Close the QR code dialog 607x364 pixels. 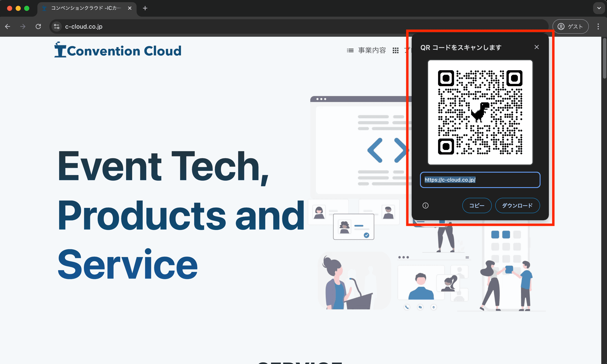tap(537, 47)
